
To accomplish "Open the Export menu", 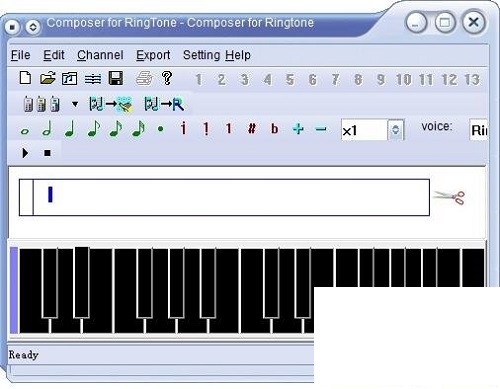I will coord(153,55).
